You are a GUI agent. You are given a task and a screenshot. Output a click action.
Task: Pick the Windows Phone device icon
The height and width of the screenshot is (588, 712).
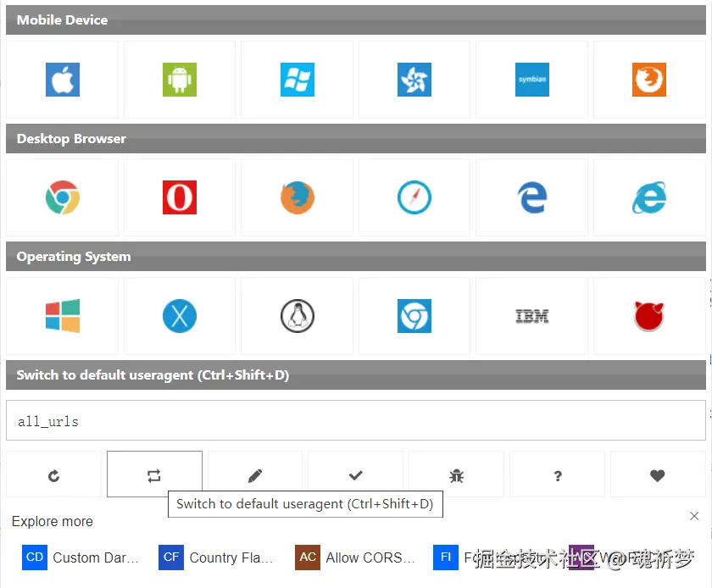297,80
